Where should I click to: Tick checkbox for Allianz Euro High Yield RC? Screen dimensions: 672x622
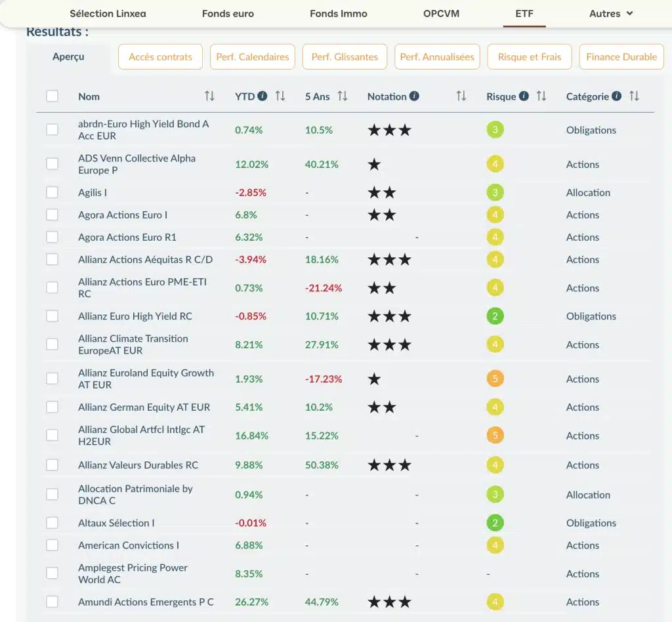52,316
